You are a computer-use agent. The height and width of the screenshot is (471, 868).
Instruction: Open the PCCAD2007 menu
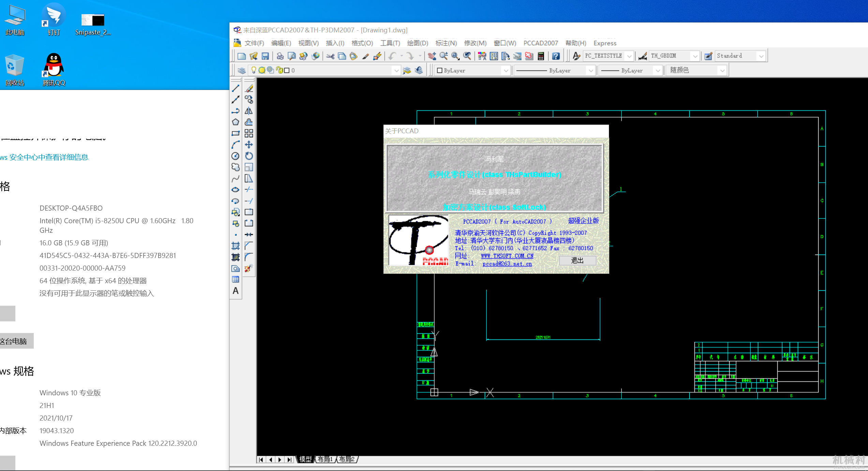coord(541,43)
